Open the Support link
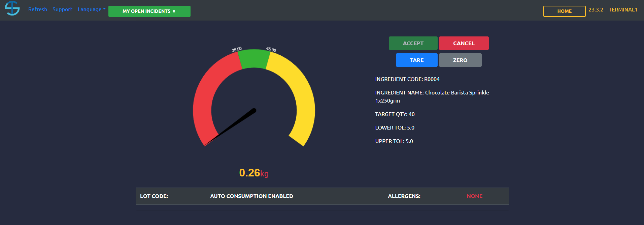The image size is (644, 225). (62, 9)
